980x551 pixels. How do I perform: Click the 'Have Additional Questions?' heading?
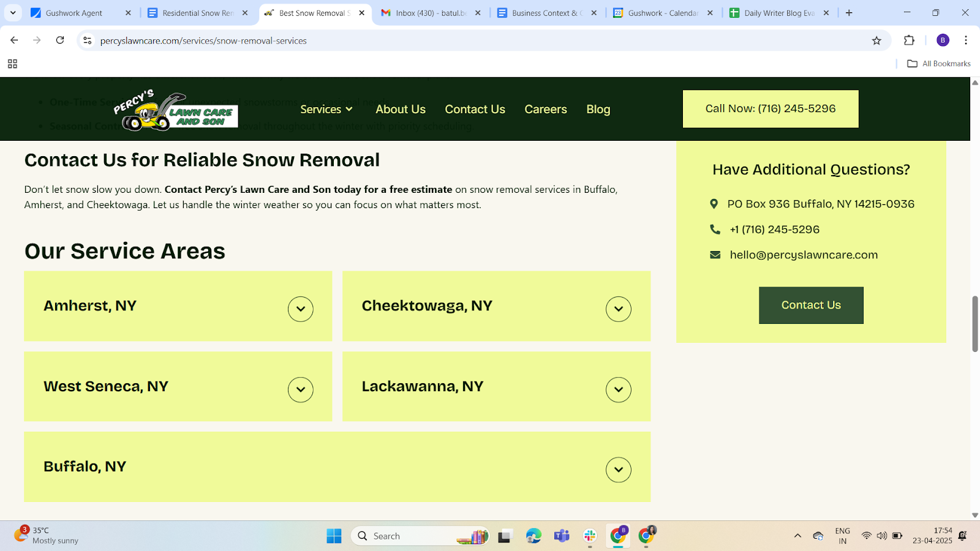point(811,170)
